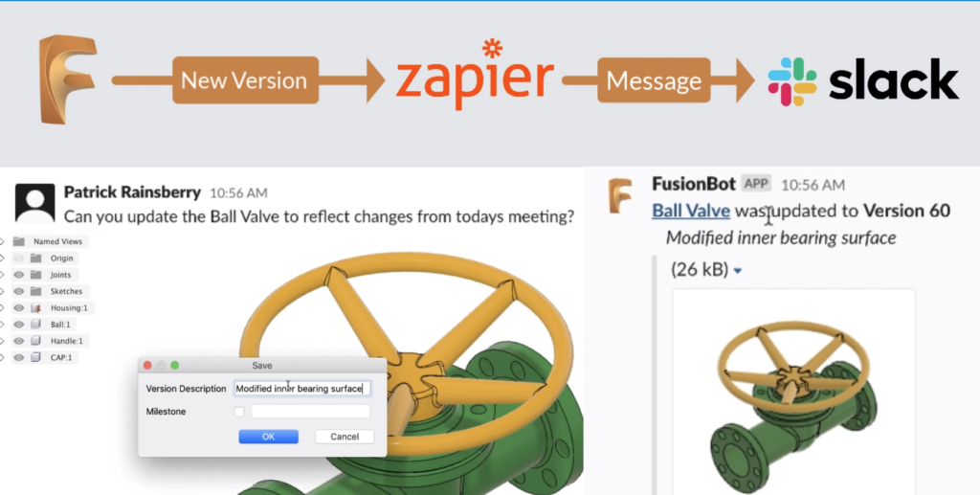
Task: Open the Ball Valve link
Action: click(691, 211)
